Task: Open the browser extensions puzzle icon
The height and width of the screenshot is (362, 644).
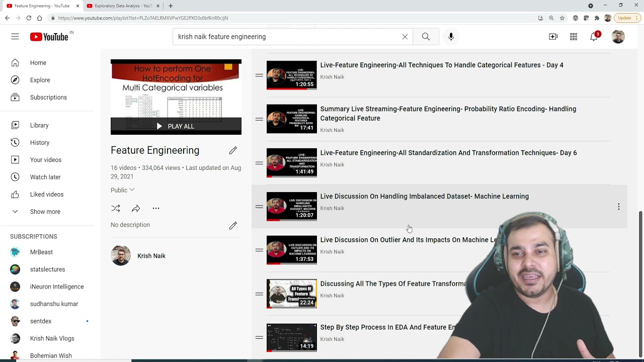Action: pos(597,18)
